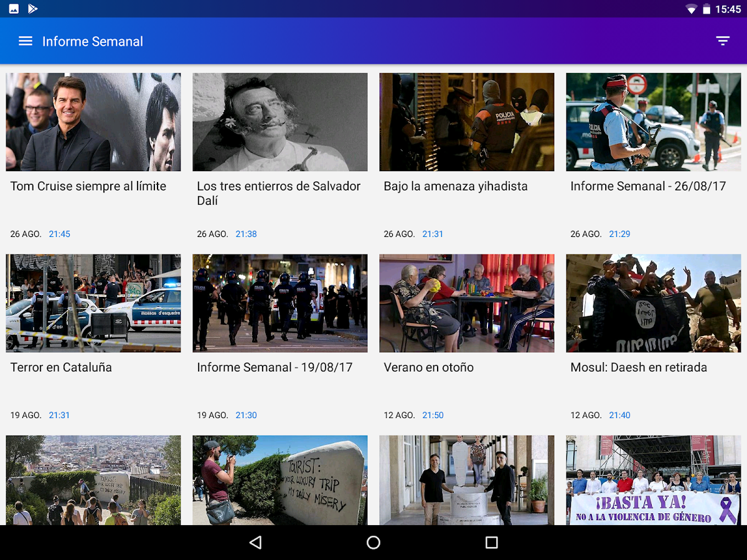Open the Salvador Dalí black-and-white thumbnail

[x=280, y=122]
